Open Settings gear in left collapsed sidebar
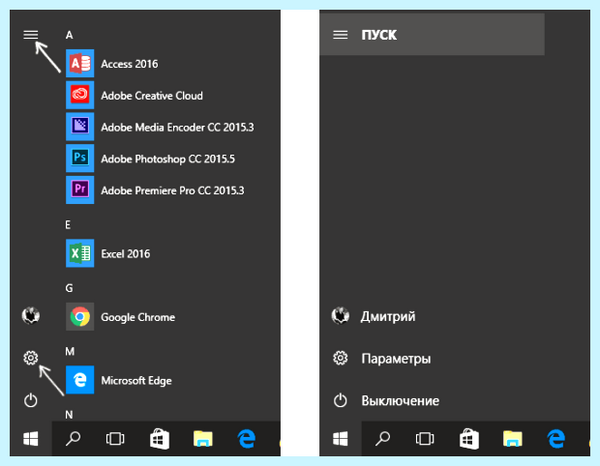 tap(31, 358)
